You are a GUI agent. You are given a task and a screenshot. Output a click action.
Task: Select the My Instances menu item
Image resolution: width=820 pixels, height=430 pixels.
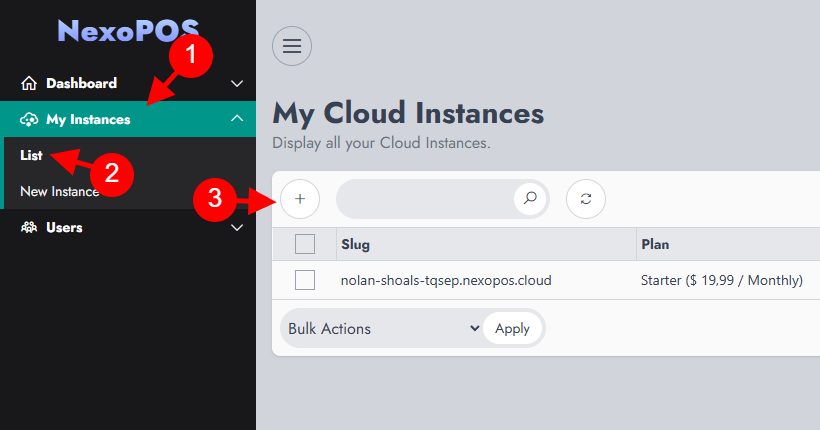[x=128, y=119]
